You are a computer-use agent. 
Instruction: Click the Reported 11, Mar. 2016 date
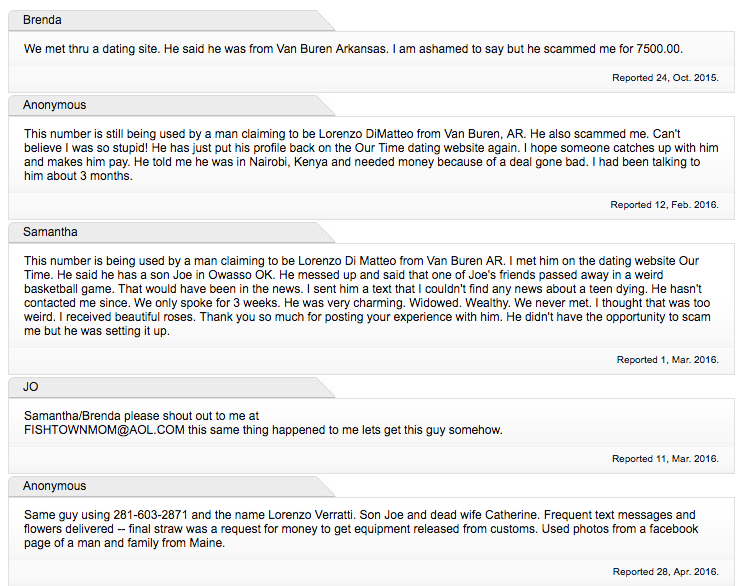pos(665,458)
